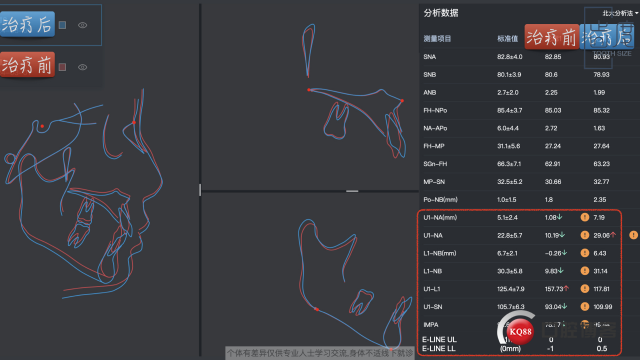Click the orange warning icon in U1-L1 row
Image resolution: width=640 pixels, height=360 pixels.
click(585, 289)
